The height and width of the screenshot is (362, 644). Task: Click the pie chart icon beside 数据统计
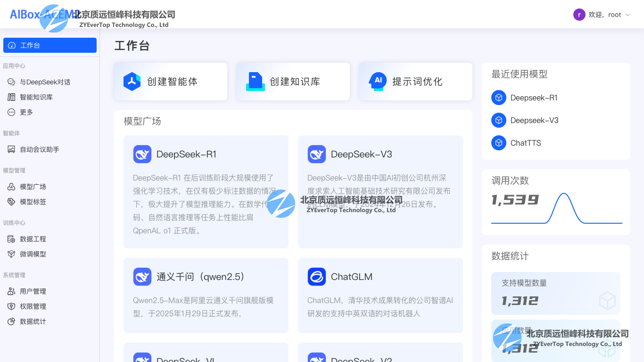click(11, 321)
